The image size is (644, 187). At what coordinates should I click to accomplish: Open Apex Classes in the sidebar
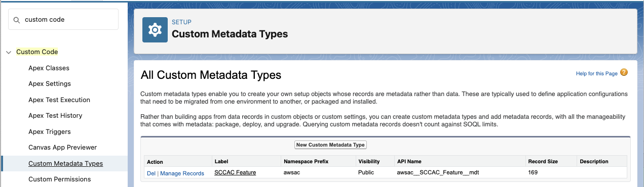(x=49, y=68)
